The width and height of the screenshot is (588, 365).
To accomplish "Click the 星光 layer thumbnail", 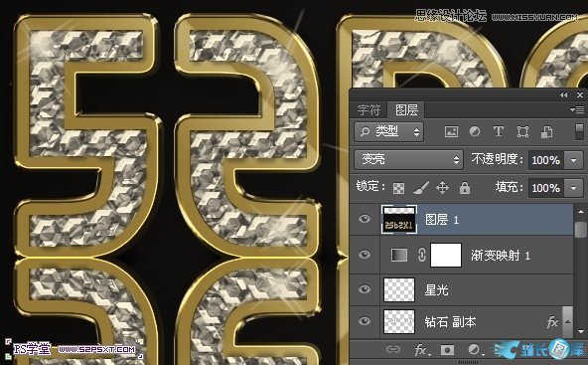I will pyautogui.click(x=399, y=289).
